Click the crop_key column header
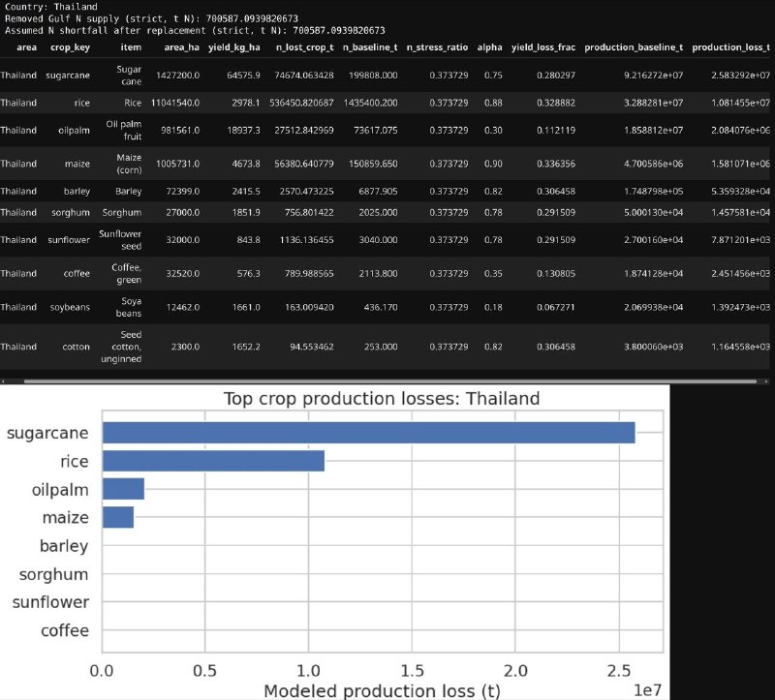775x700 pixels. click(x=68, y=46)
